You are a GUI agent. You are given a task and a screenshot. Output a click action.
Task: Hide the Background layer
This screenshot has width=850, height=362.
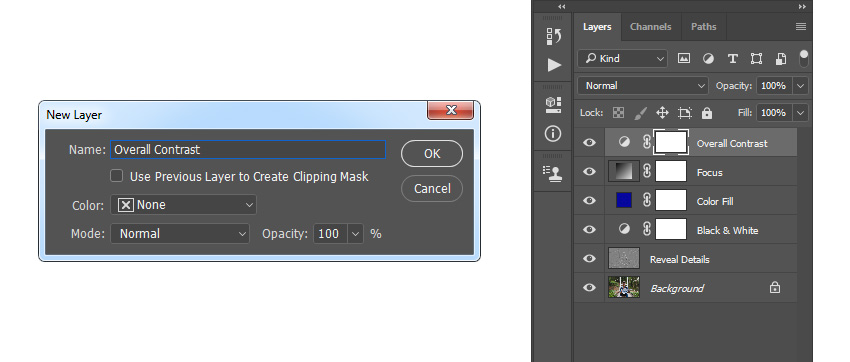pyautogui.click(x=589, y=288)
